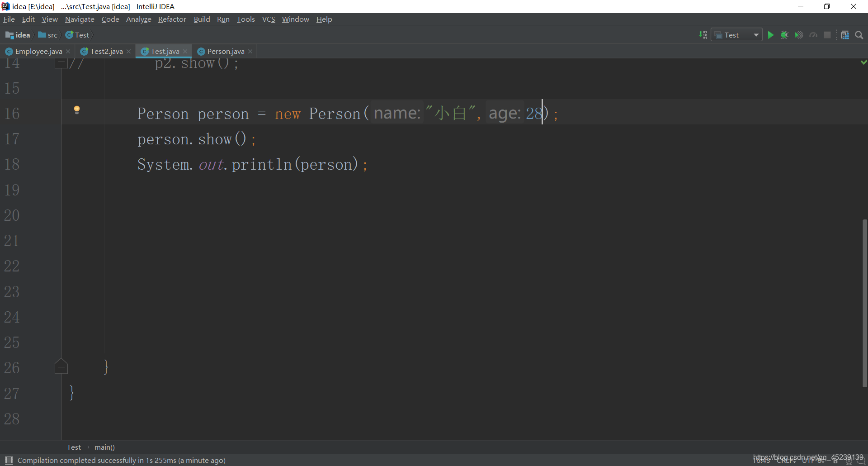This screenshot has height=466, width=868.
Task: Open the File menu
Action: click(x=9, y=19)
